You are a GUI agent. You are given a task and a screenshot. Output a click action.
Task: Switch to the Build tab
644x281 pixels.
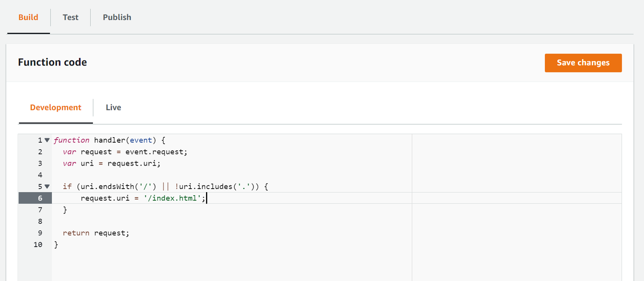(28, 18)
